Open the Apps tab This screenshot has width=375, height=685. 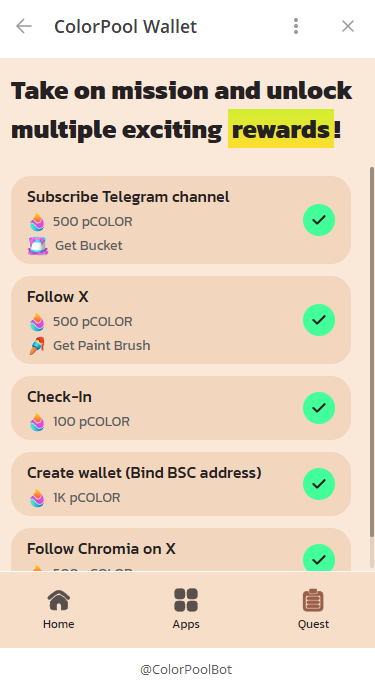pyautogui.click(x=186, y=609)
